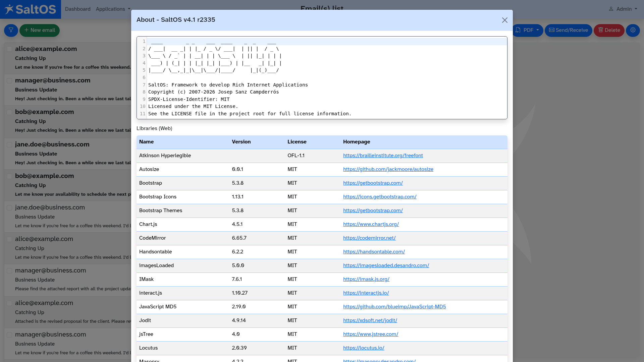Open the Bootstrap Icons homepage link

(379, 197)
